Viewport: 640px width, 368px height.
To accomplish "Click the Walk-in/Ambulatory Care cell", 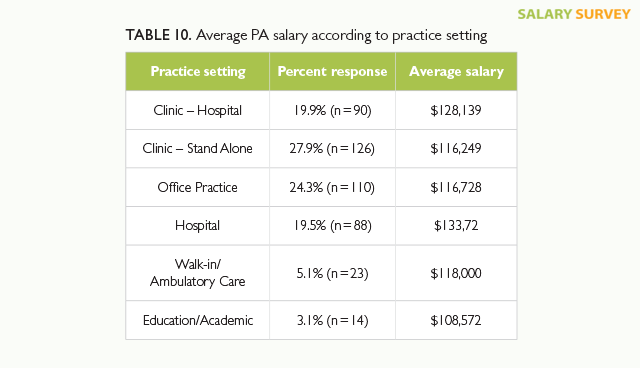I will [198, 273].
